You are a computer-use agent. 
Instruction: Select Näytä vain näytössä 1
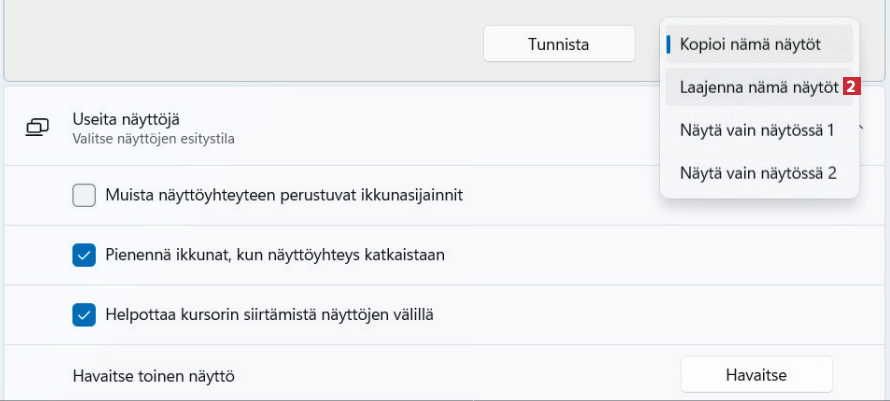point(757,130)
